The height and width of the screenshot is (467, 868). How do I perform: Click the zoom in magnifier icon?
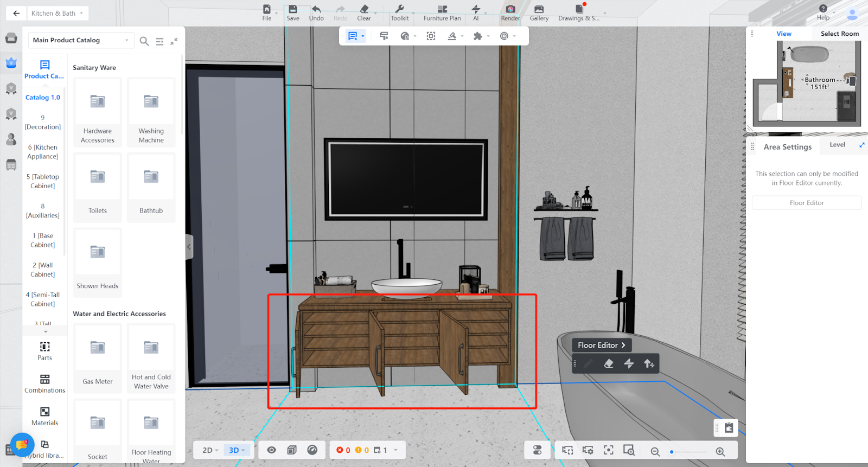(x=720, y=451)
